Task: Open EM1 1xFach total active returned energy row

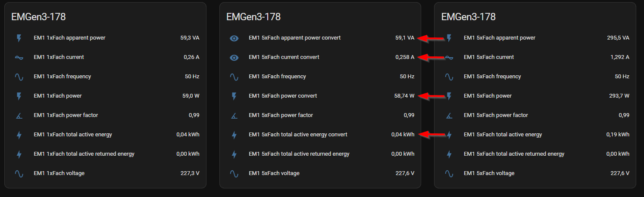Action: coord(106,154)
